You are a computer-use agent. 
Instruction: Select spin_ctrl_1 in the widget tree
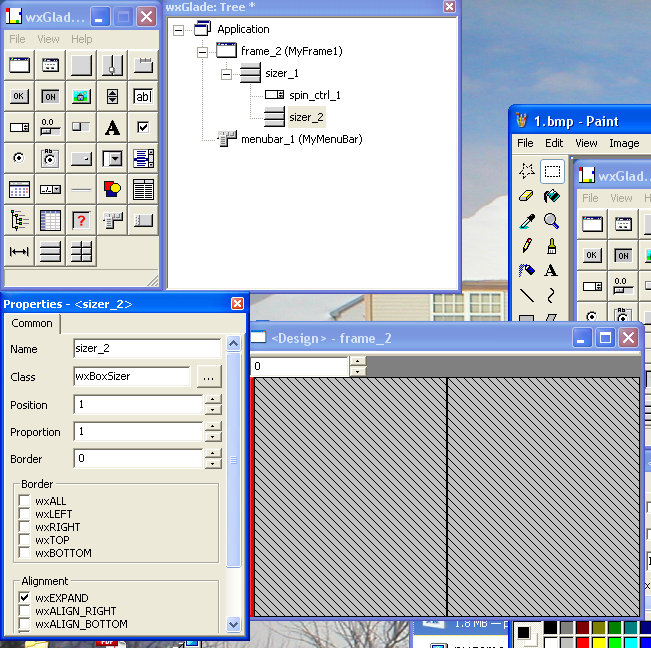pyautogui.click(x=314, y=95)
